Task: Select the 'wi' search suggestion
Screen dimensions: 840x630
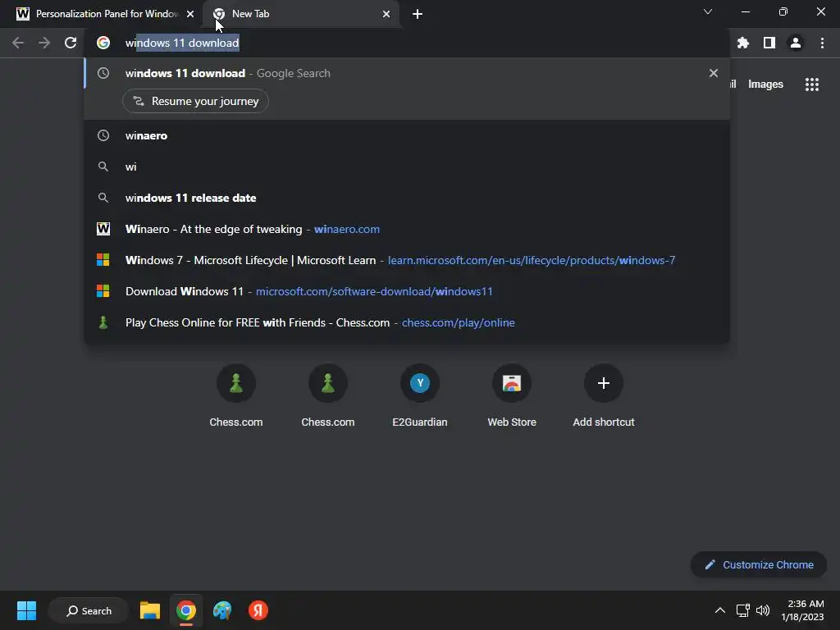Action: click(x=407, y=167)
